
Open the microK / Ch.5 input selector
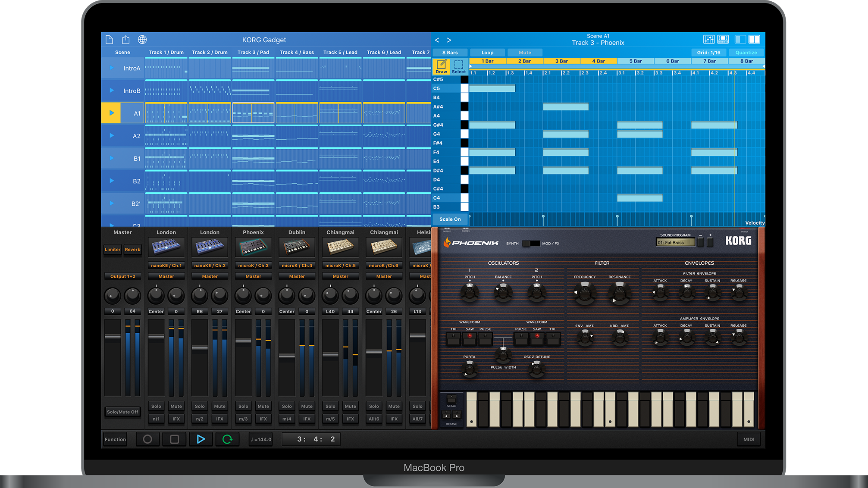coord(340,266)
